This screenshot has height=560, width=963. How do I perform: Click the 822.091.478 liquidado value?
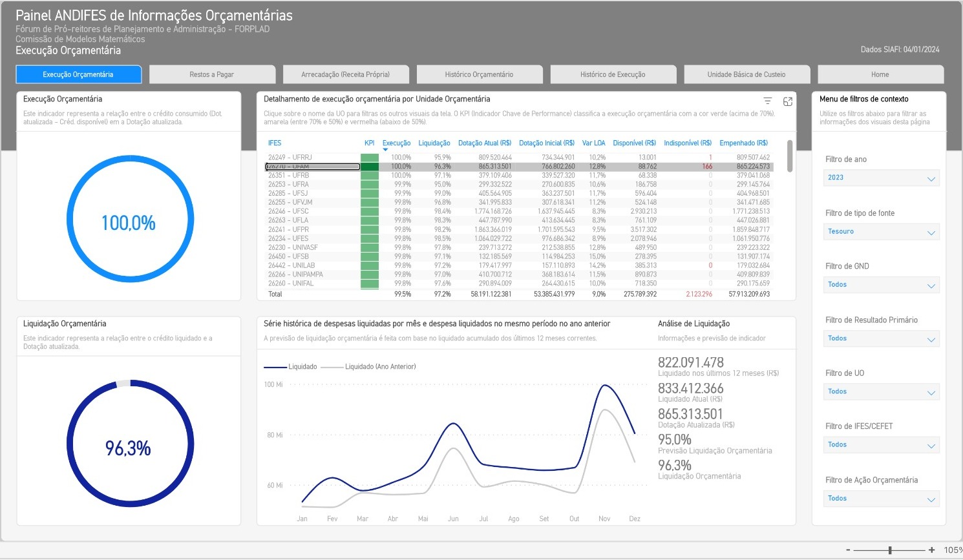click(x=691, y=362)
